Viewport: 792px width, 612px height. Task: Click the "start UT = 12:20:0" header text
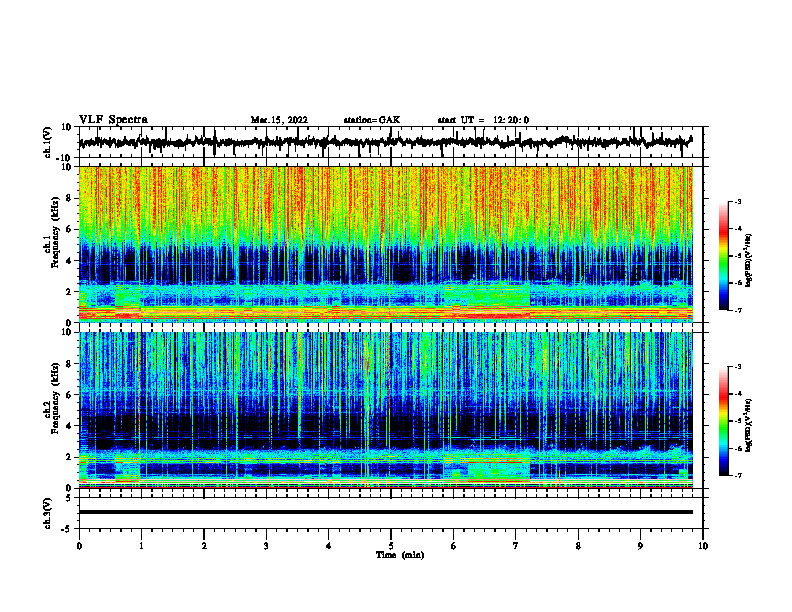(x=483, y=120)
